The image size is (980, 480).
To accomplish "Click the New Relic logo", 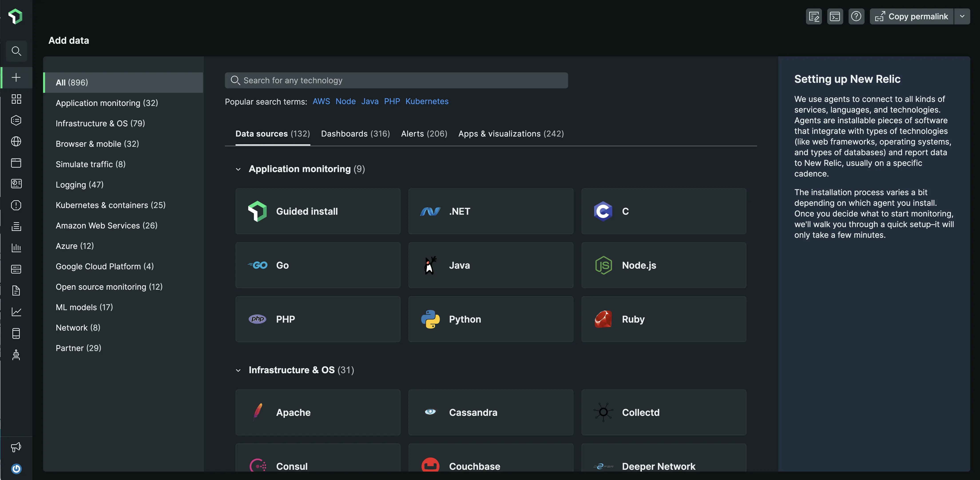I will point(15,16).
